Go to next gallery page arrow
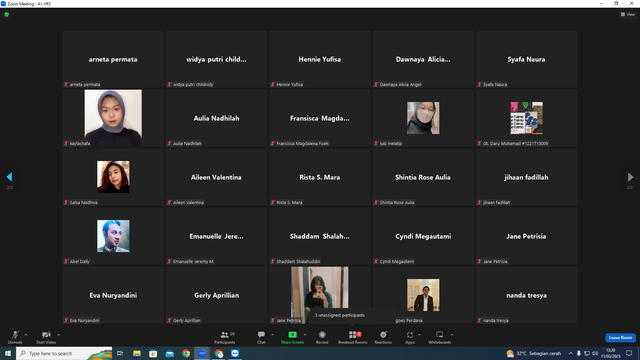 click(630, 177)
